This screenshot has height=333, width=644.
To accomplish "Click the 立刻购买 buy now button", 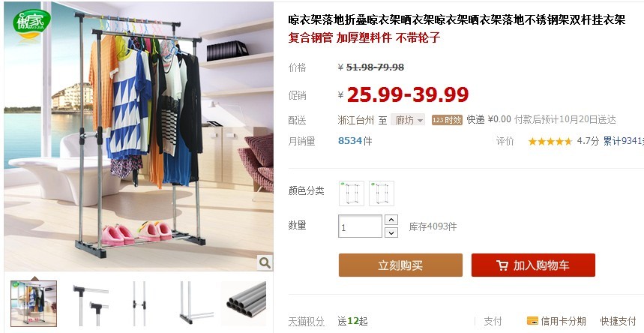I will point(400,265).
